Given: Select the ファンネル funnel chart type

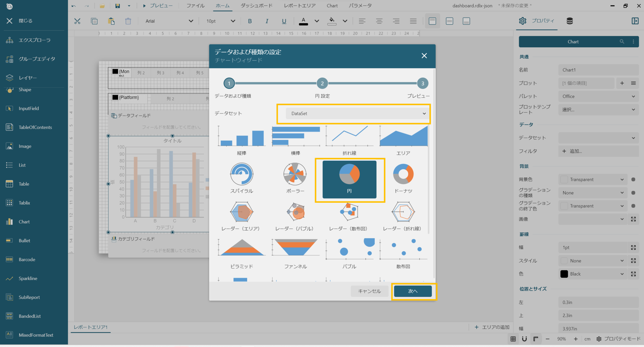Looking at the screenshot, I should coord(296,254).
